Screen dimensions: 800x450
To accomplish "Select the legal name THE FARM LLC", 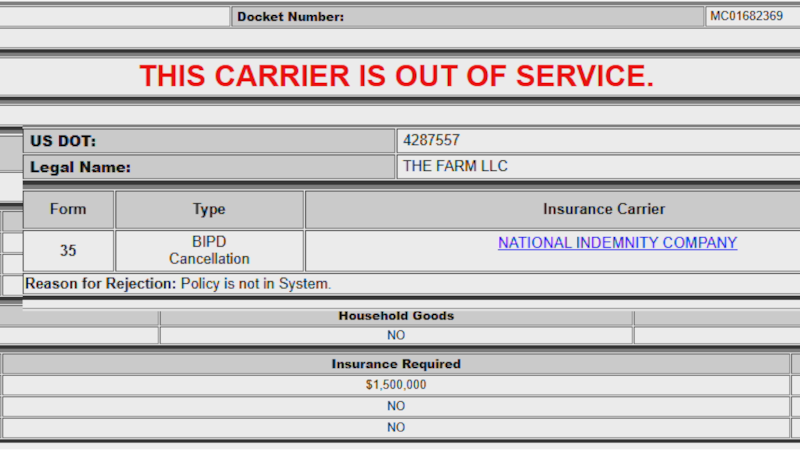I will click(455, 167).
